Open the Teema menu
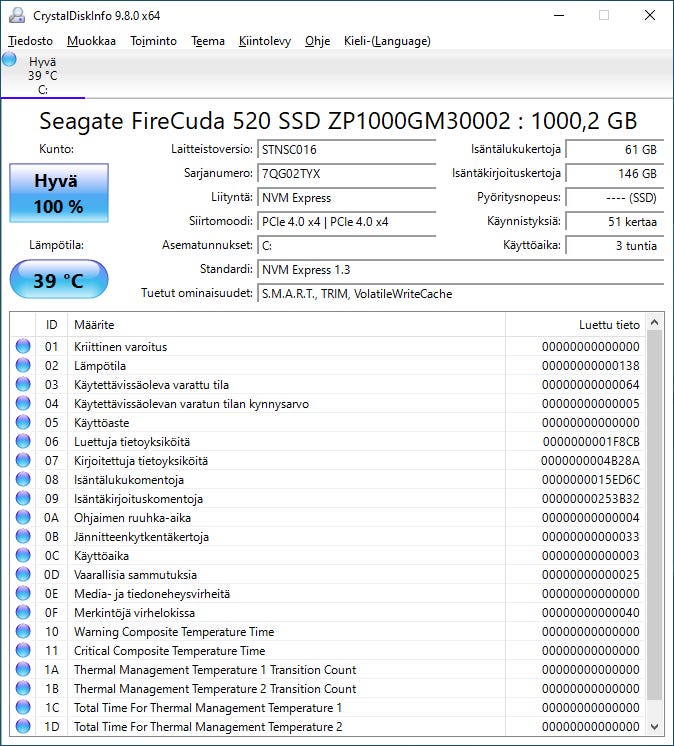 [x=208, y=41]
